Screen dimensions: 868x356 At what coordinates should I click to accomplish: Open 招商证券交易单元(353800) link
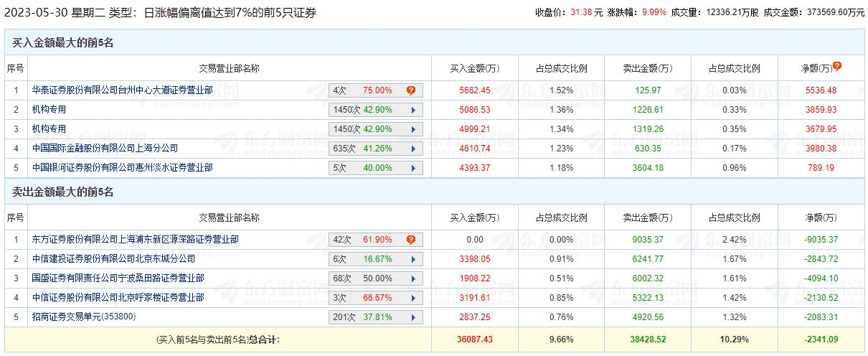(84, 317)
